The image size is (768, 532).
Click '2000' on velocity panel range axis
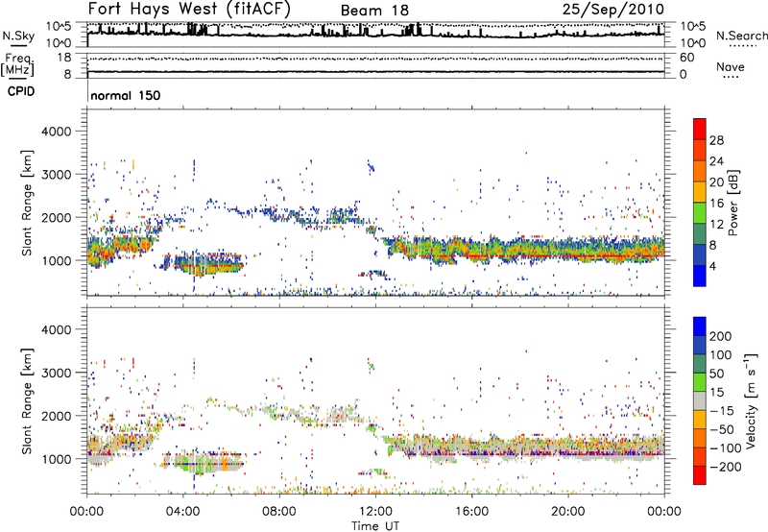(x=57, y=416)
